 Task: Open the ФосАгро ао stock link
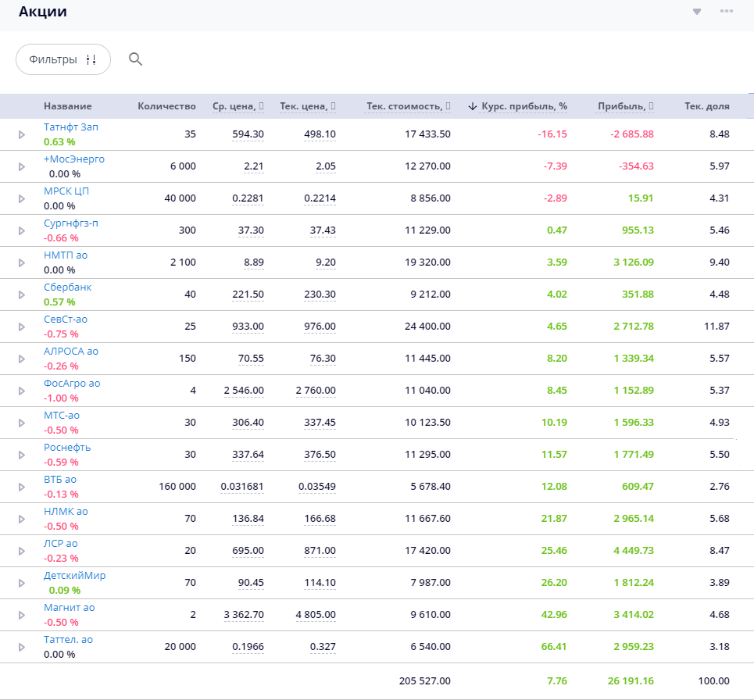coord(72,383)
